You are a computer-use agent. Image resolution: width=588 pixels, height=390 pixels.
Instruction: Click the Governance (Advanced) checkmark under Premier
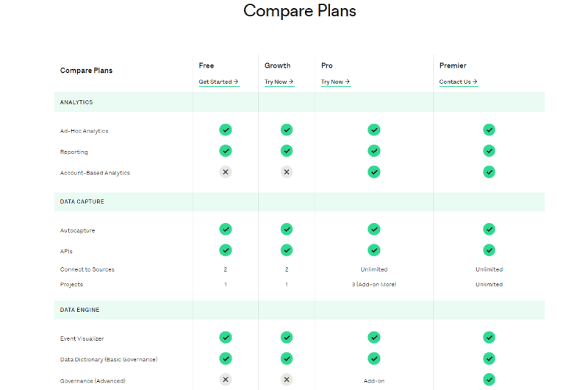(489, 380)
